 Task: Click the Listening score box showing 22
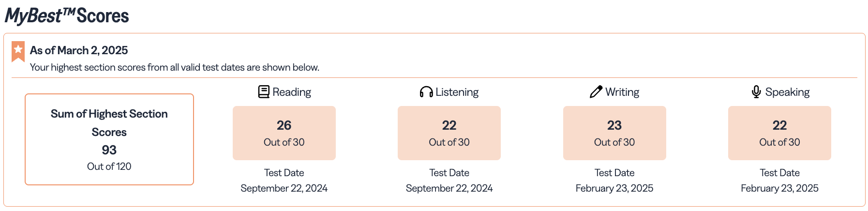[449, 133]
